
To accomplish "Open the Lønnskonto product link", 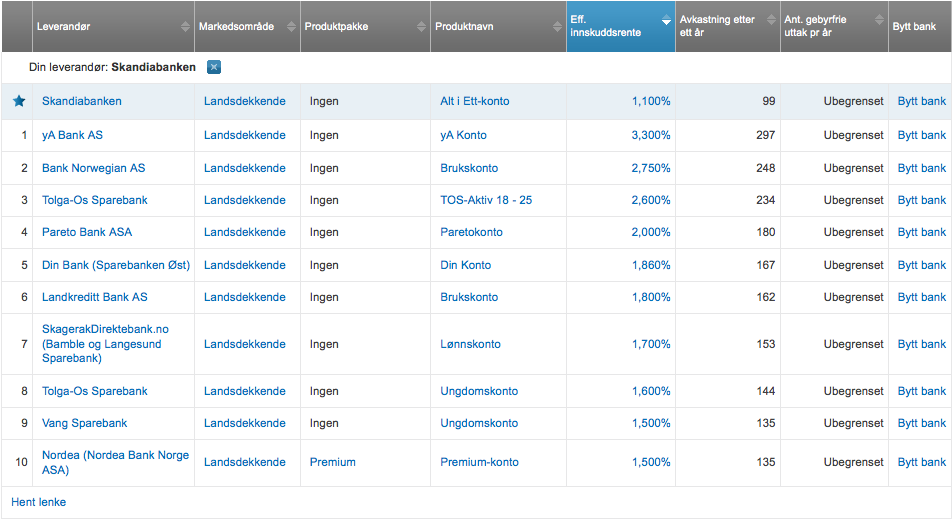I will coord(471,344).
